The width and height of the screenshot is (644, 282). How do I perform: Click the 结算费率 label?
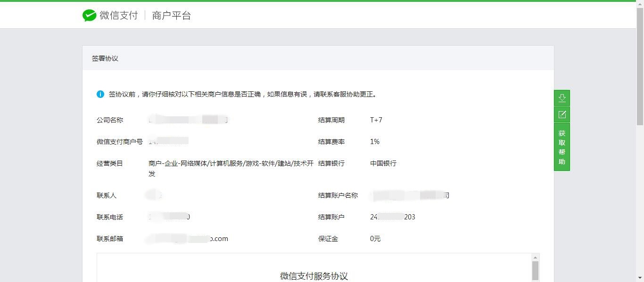click(331, 142)
